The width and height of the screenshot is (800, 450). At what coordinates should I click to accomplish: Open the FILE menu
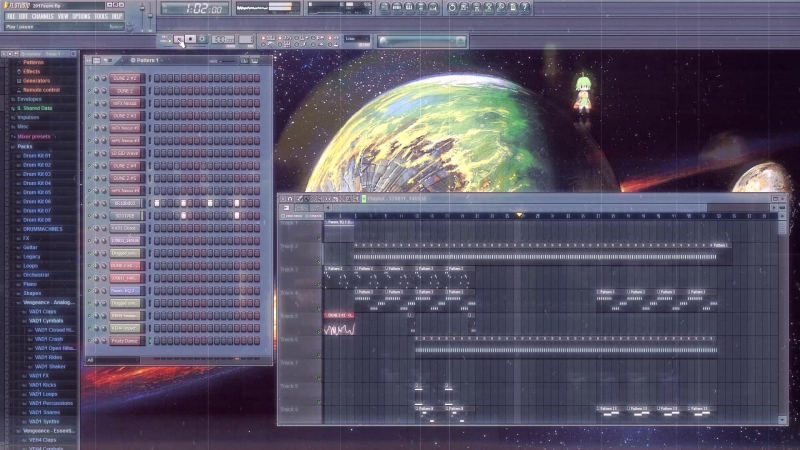coord(11,16)
